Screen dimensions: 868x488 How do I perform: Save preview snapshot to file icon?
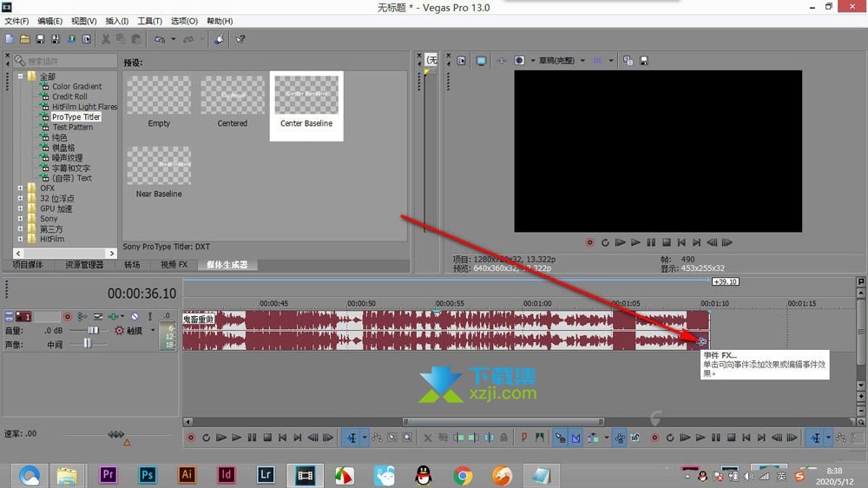tap(644, 61)
